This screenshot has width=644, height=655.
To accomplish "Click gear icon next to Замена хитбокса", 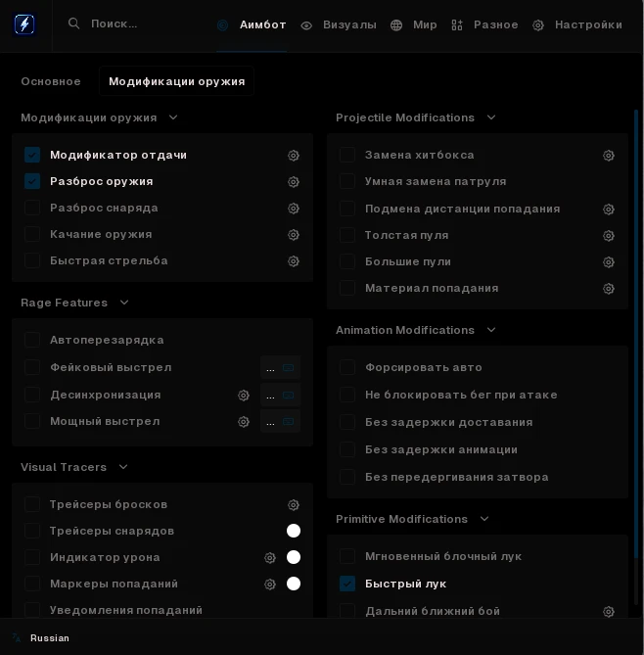I will pos(609,156).
